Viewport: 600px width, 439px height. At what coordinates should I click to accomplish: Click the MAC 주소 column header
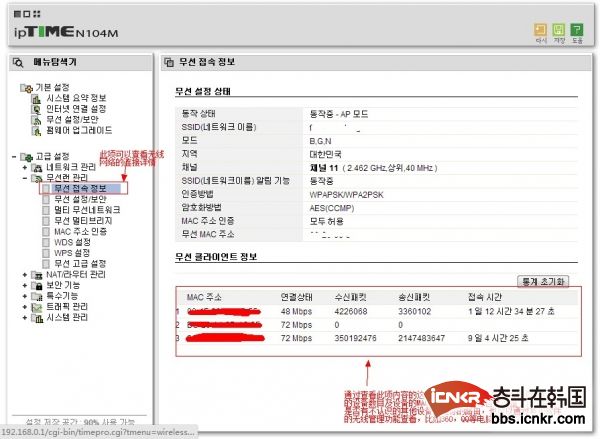click(204, 297)
